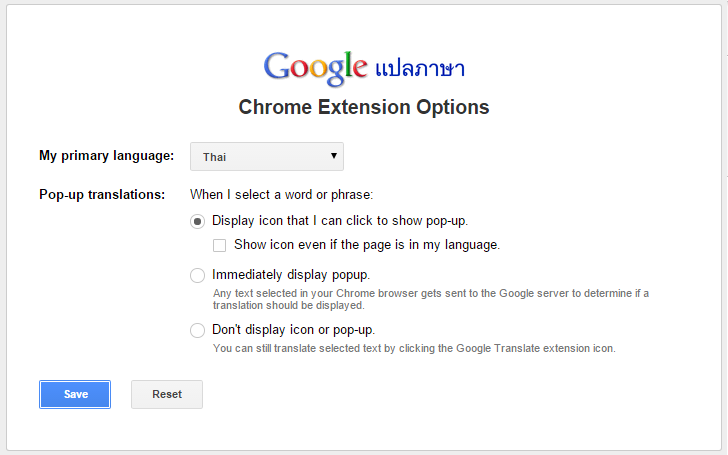Screen dimensions: 728x455
Task: Click the 'My primary language:' label
Action: click(x=106, y=156)
